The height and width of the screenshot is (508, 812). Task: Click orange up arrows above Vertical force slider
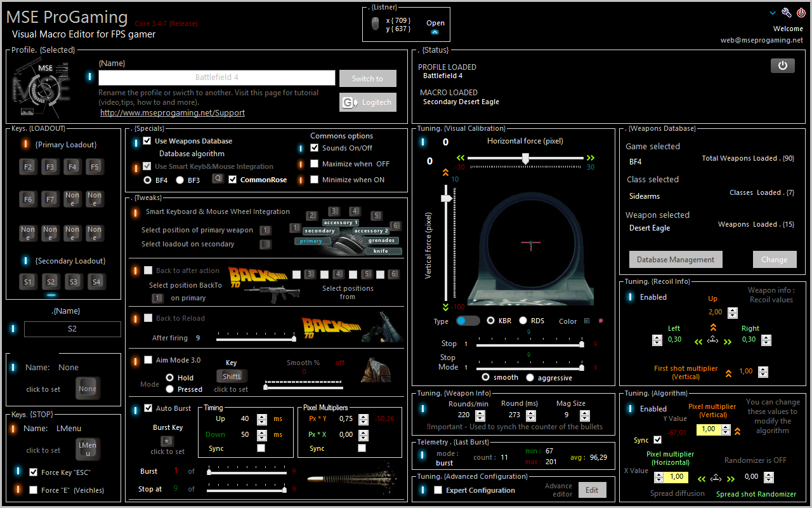pyautogui.click(x=445, y=172)
